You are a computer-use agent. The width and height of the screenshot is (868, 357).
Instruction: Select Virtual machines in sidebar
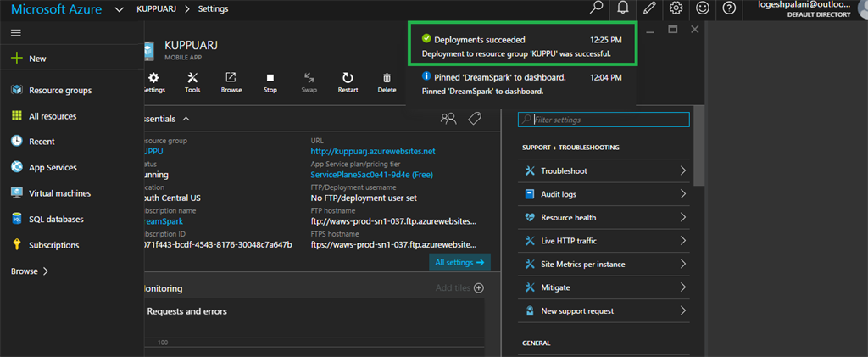pyautogui.click(x=59, y=193)
